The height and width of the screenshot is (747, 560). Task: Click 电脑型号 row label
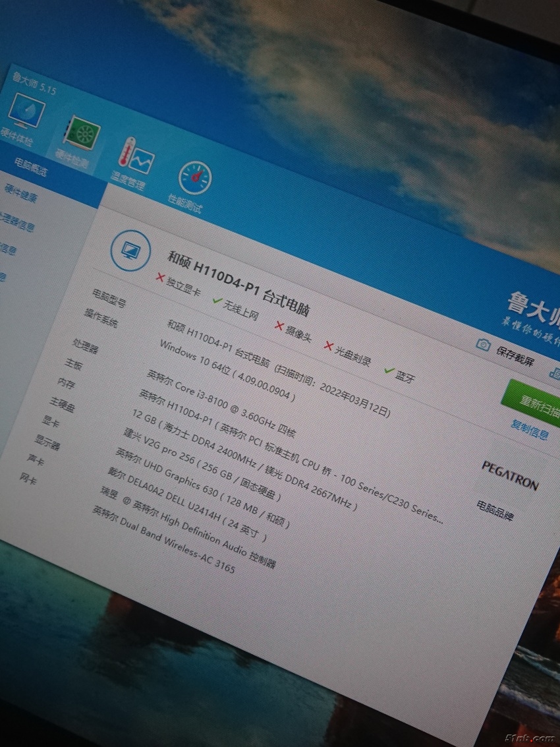[x=109, y=297]
